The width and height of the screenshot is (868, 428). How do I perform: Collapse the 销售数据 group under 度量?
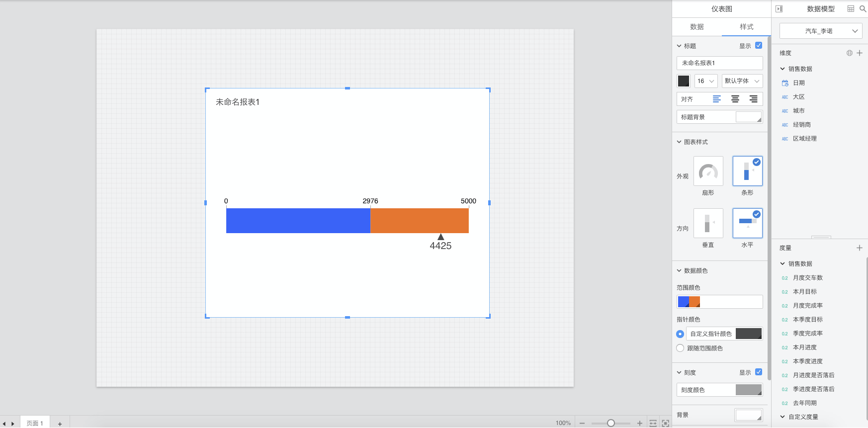pos(782,264)
